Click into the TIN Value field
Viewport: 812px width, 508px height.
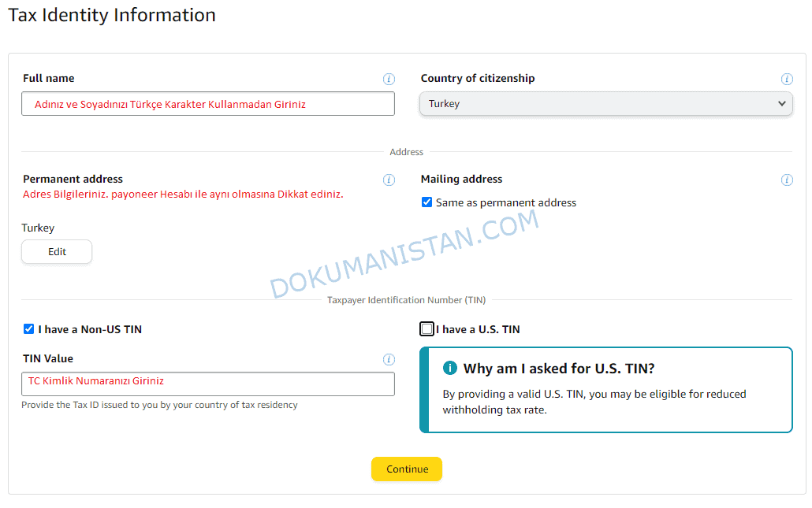208,384
